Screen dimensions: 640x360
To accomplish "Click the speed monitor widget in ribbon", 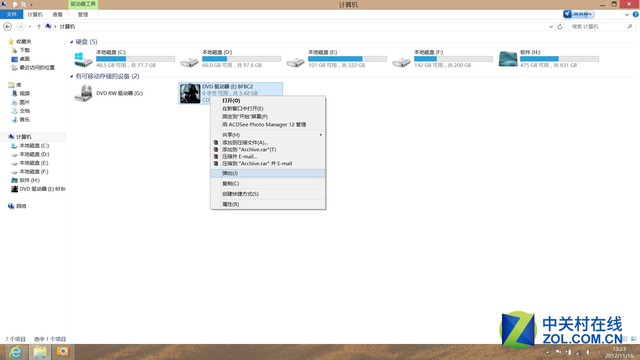I will pyautogui.click(x=578, y=14).
